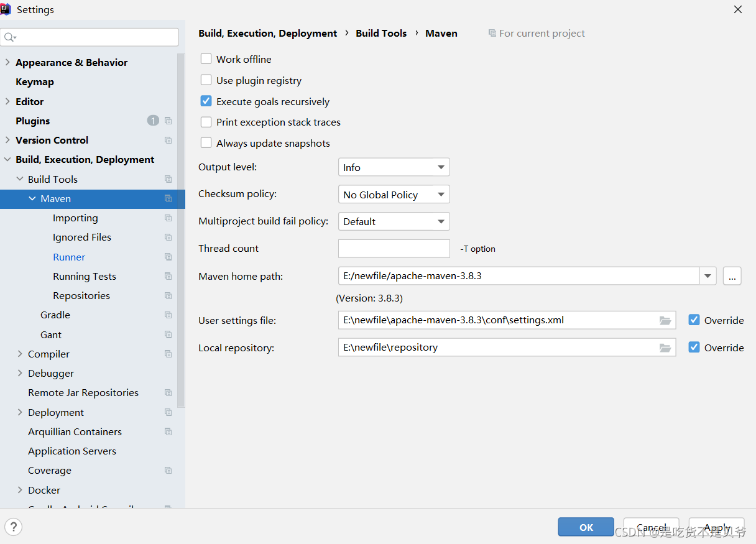
Task: Click the IntelliJ logo in title bar
Action: (6, 9)
